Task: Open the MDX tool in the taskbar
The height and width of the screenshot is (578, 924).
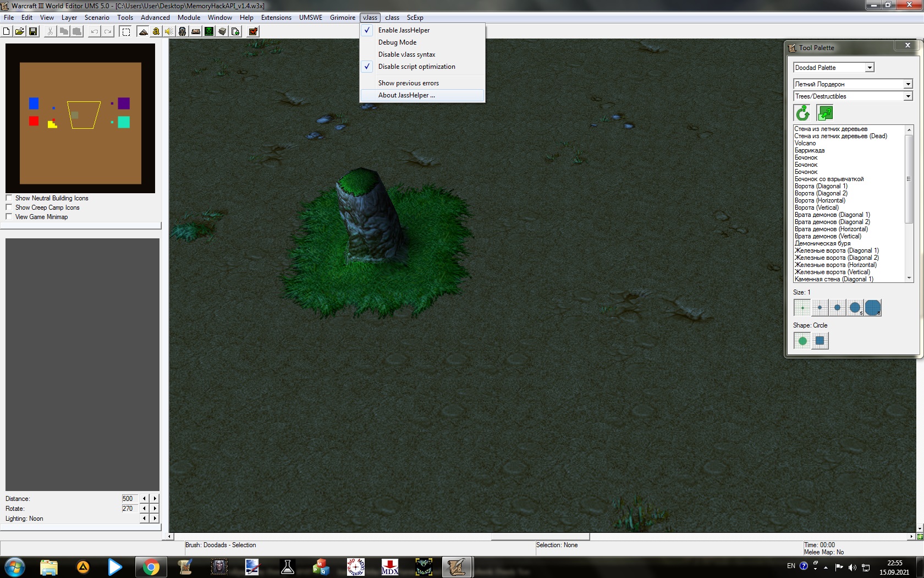Action: coord(389,567)
